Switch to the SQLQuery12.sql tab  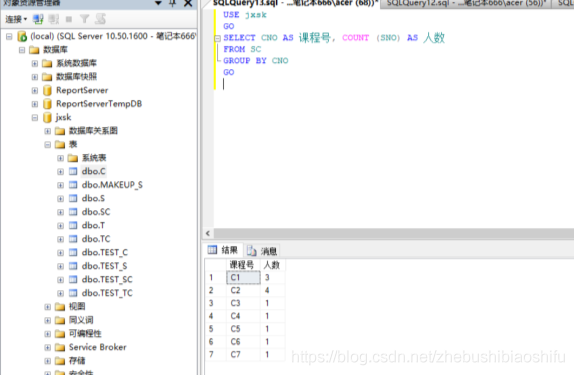coord(466,3)
